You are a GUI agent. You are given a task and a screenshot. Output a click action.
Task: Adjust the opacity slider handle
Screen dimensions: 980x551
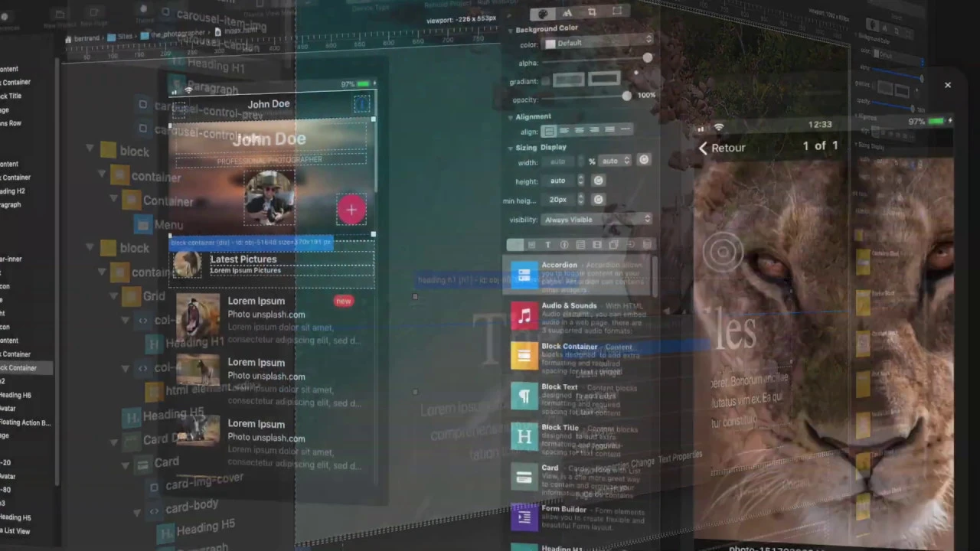[627, 96]
